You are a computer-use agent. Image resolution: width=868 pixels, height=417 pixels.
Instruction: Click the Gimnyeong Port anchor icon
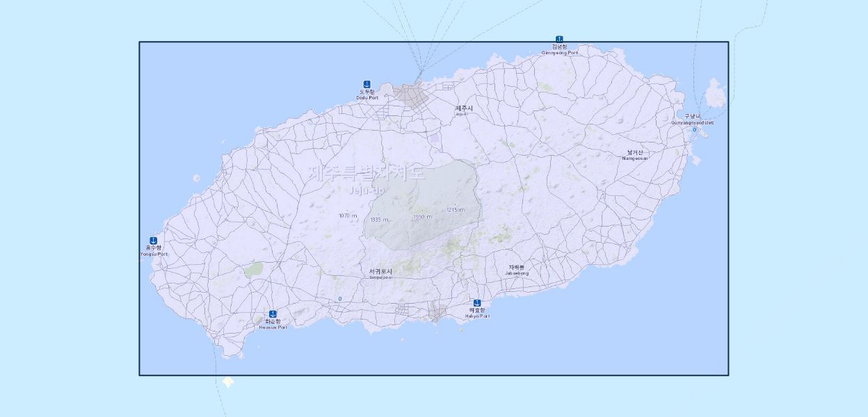click(x=559, y=39)
